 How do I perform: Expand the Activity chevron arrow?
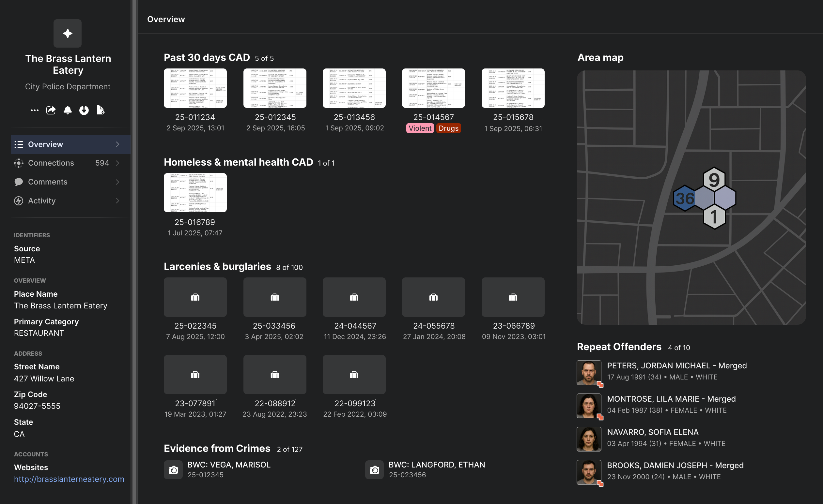(x=117, y=200)
